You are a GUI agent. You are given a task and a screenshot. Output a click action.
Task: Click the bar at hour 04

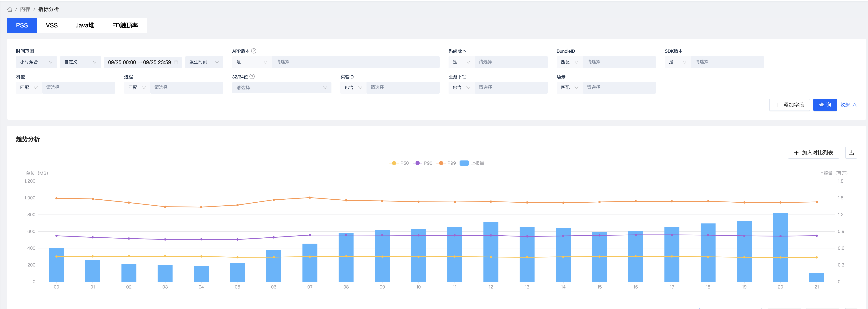coord(201,274)
